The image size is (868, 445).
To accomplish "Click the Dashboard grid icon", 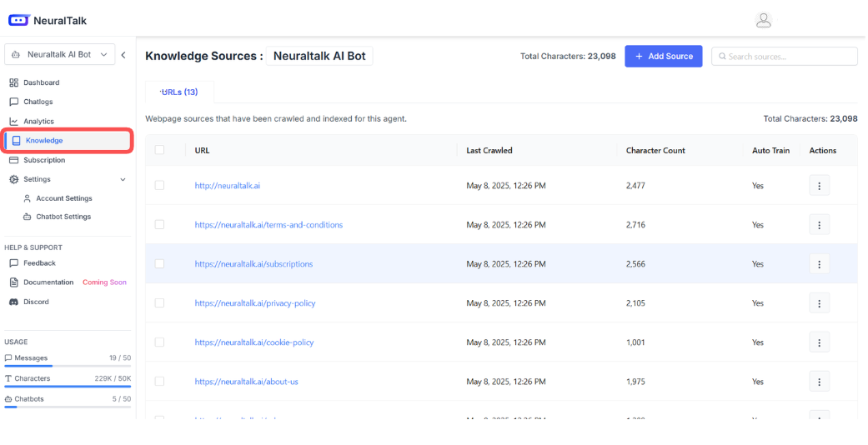I will pos(14,82).
